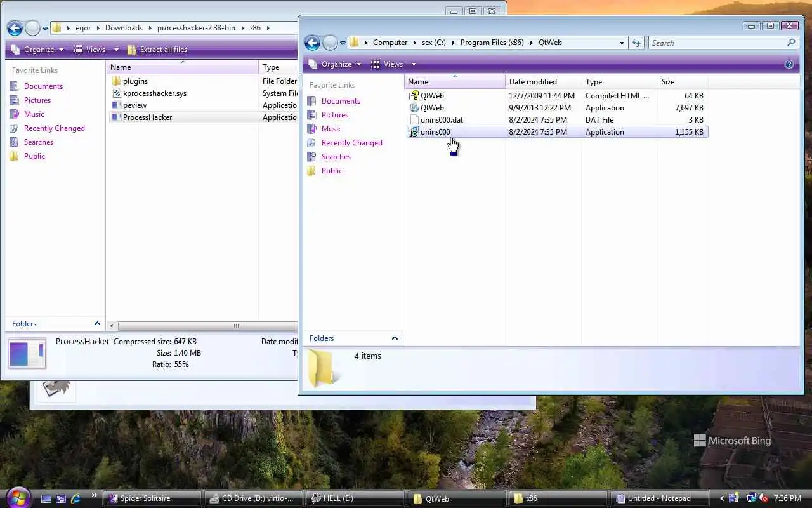Click Views button in QtWeb window

[x=387, y=64]
